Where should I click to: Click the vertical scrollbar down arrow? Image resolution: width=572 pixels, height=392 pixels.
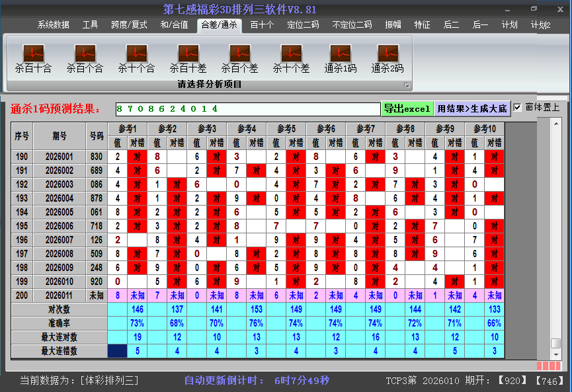pyautogui.click(x=556, y=356)
